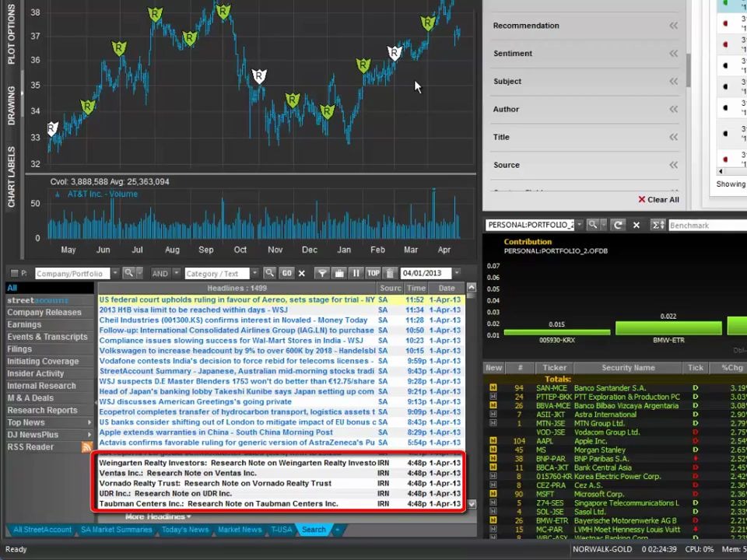Click the news icon on the Morgan Stanley row
This screenshot has width=747, height=560.
(x=493, y=450)
